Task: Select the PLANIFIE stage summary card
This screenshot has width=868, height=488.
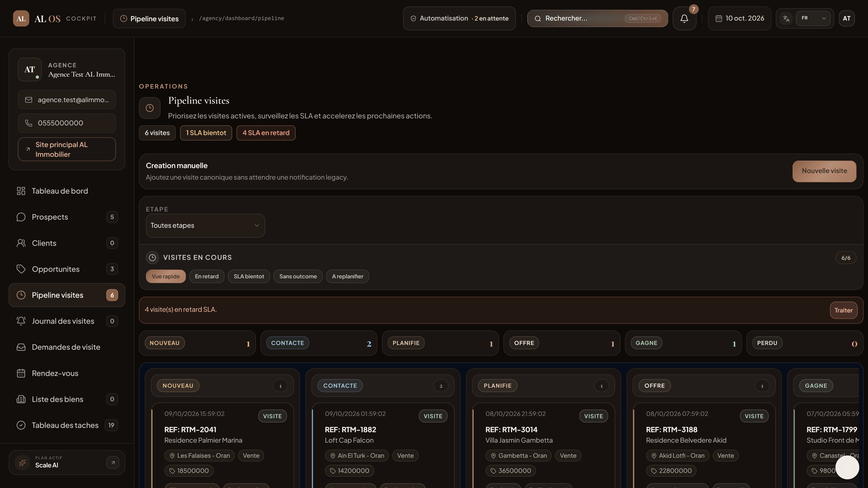Action: point(440,343)
